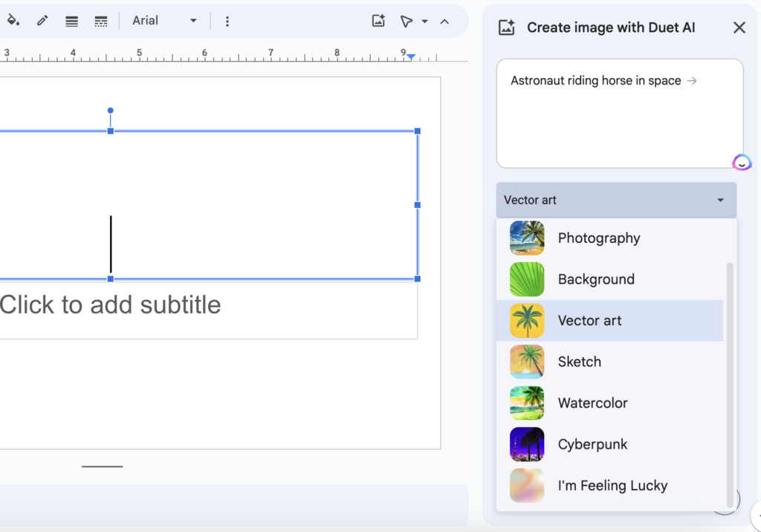
Task: Select the fill color paint bucket icon
Action: point(13,21)
